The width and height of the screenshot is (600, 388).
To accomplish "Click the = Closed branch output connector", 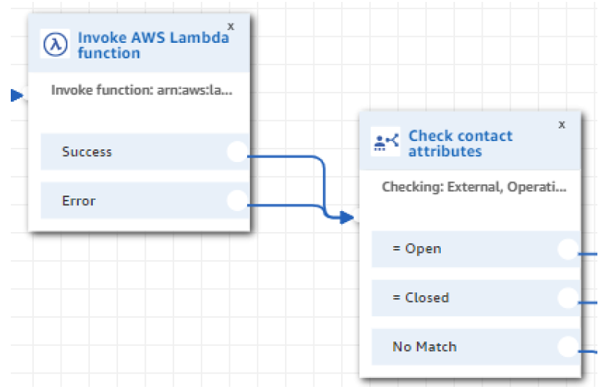I will [x=568, y=298].
